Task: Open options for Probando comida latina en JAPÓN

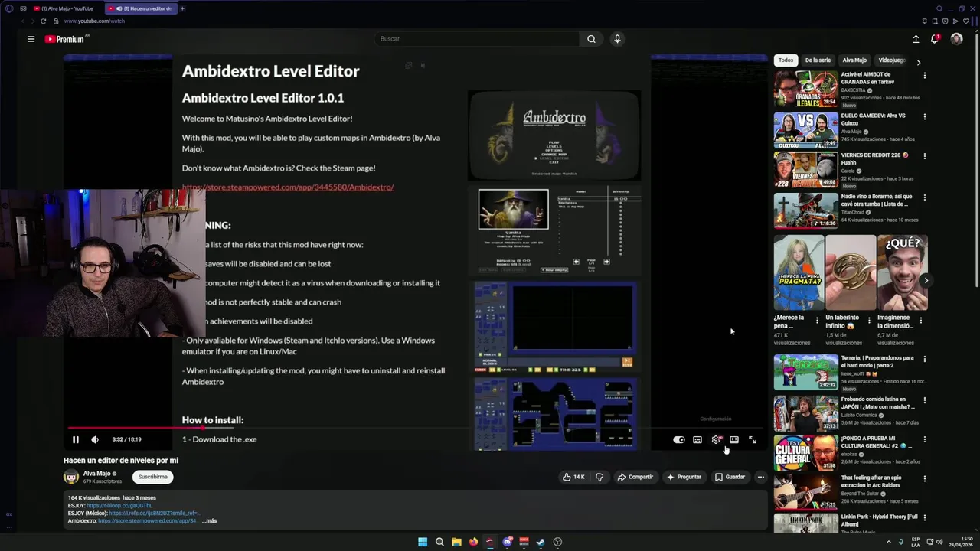Action: (x=924, y=400)
